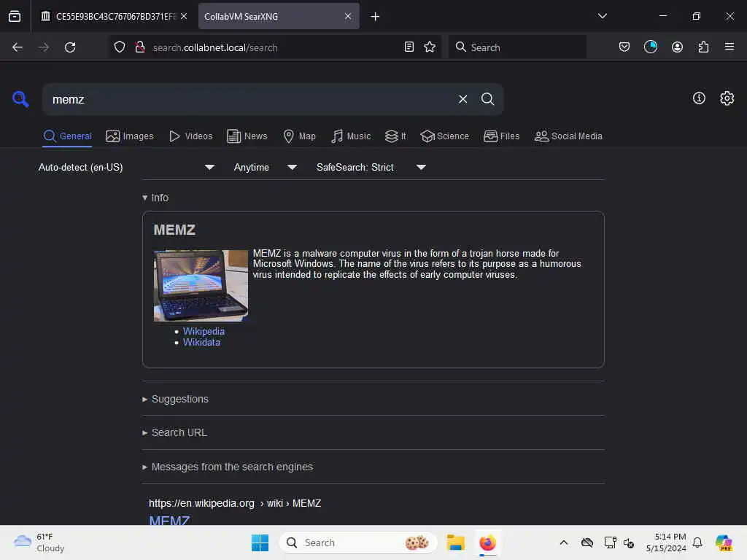Click the tray network display icon
The image size is (747, 560).
[x=610, y=542]
